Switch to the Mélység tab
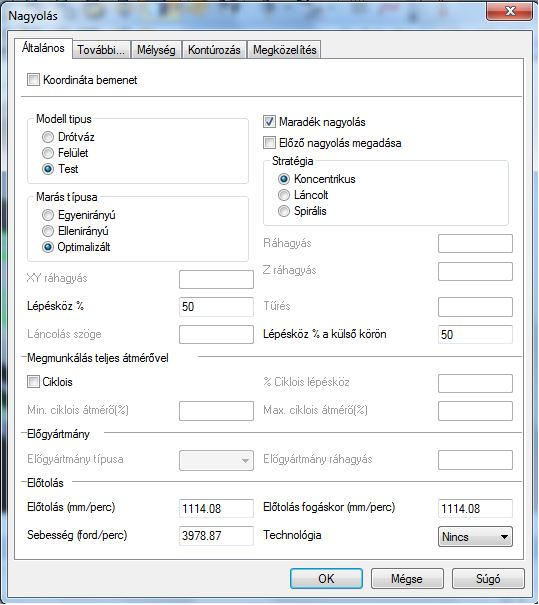This screenshot has width=539, height=605. pyautogui.click(x=156, y=50)
